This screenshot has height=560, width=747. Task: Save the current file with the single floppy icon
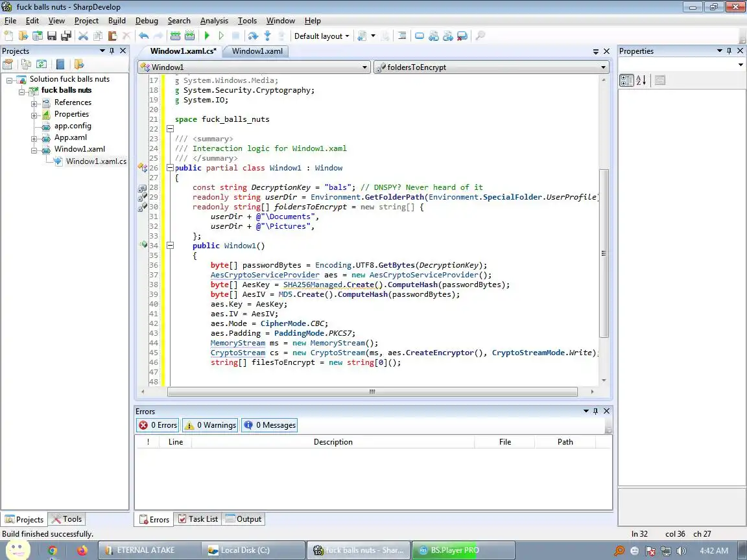point(52,36)
